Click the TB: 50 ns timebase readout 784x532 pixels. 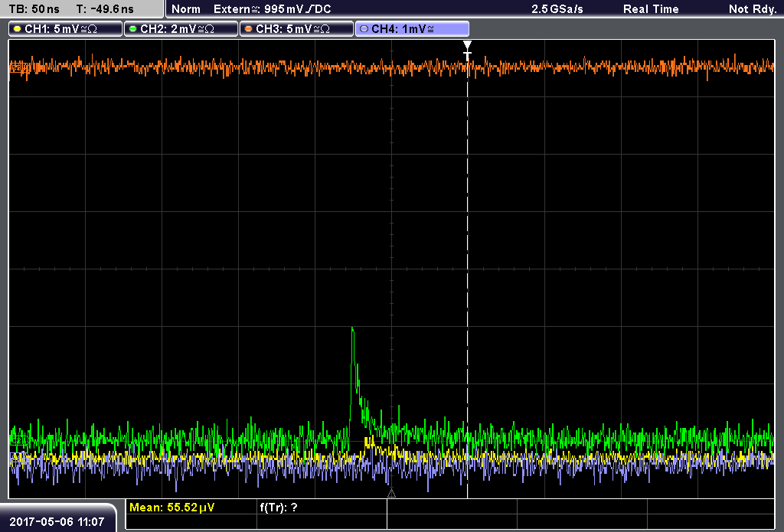(34, 9)
